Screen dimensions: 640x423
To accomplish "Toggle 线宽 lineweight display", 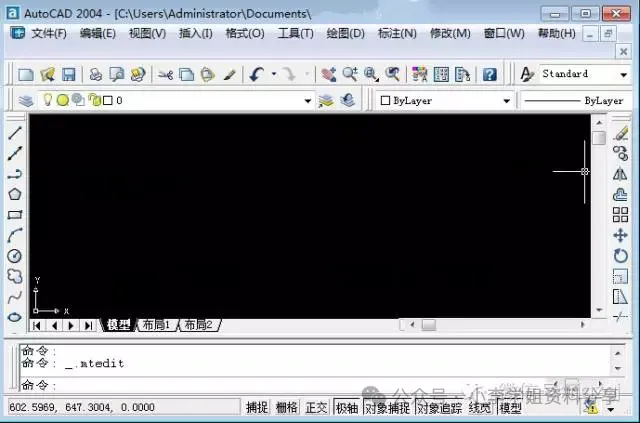I will coord(480,407).
